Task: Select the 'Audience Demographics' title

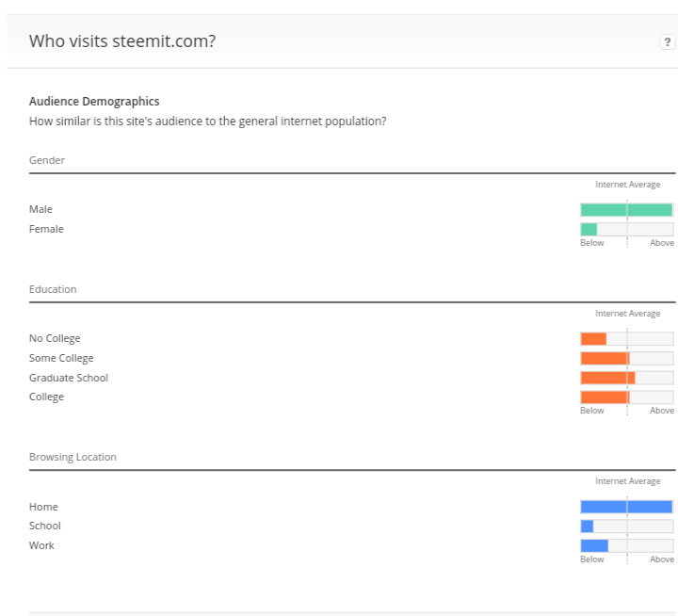Action: click(x=94, y=101)
